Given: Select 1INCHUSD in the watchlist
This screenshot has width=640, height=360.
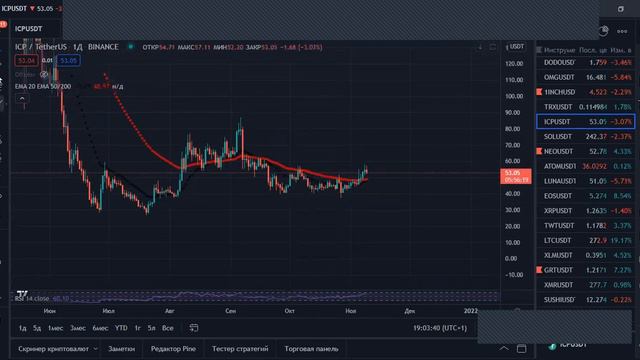Looking at the screenshot, I should [x=585, y=92].
